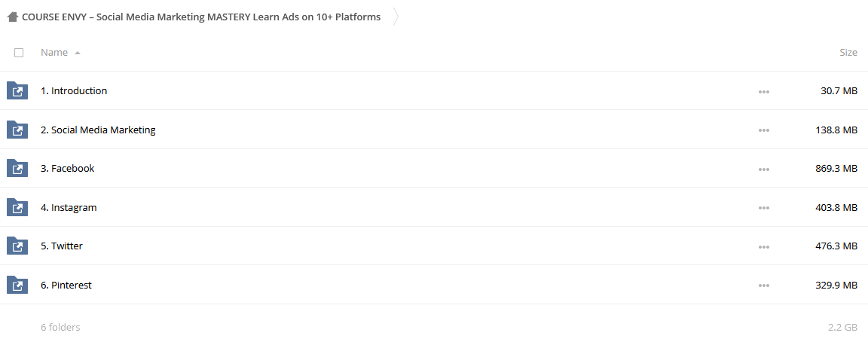Viewport: 868px width, 339px height.
Task: Open more options for the Introduction folder
Action: 764,91
